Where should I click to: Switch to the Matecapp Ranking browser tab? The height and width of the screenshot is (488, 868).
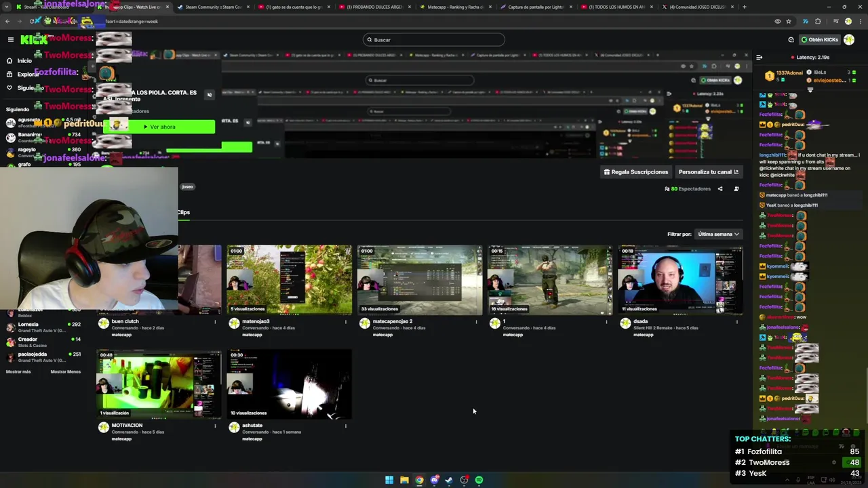(x=454, y=7)
